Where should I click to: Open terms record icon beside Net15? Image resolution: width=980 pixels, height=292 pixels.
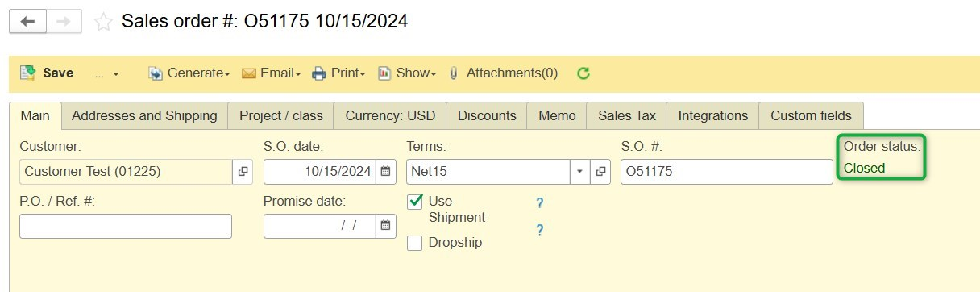point(600,172)
